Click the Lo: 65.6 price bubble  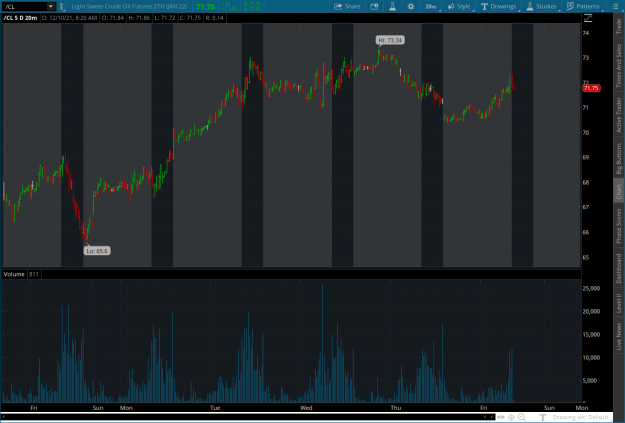pos(97,251)
